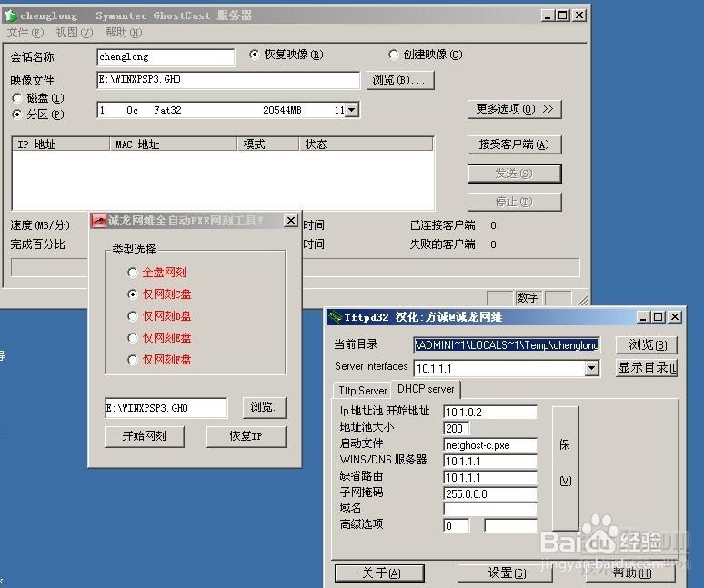Close the PXE network clone tool dialog

click(291, 220)
